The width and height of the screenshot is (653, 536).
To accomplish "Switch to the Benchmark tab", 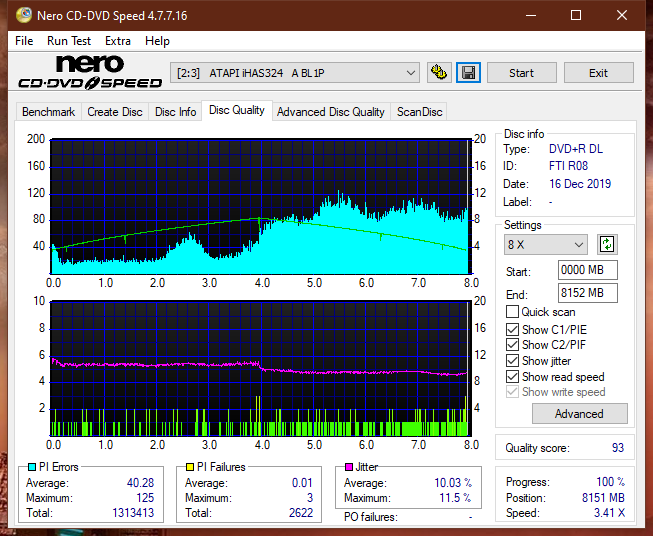I will click(x=48, y=112).
